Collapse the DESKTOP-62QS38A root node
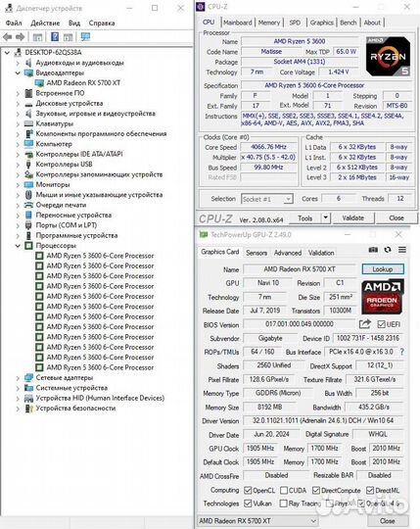 [7, 53]
